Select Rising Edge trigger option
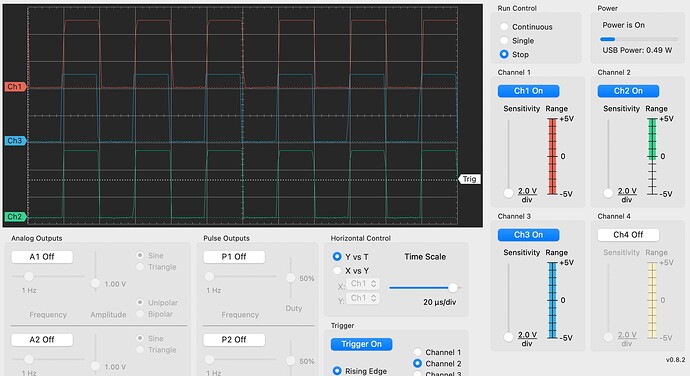This screenshot has height=376, width=690. click(337, 371)
